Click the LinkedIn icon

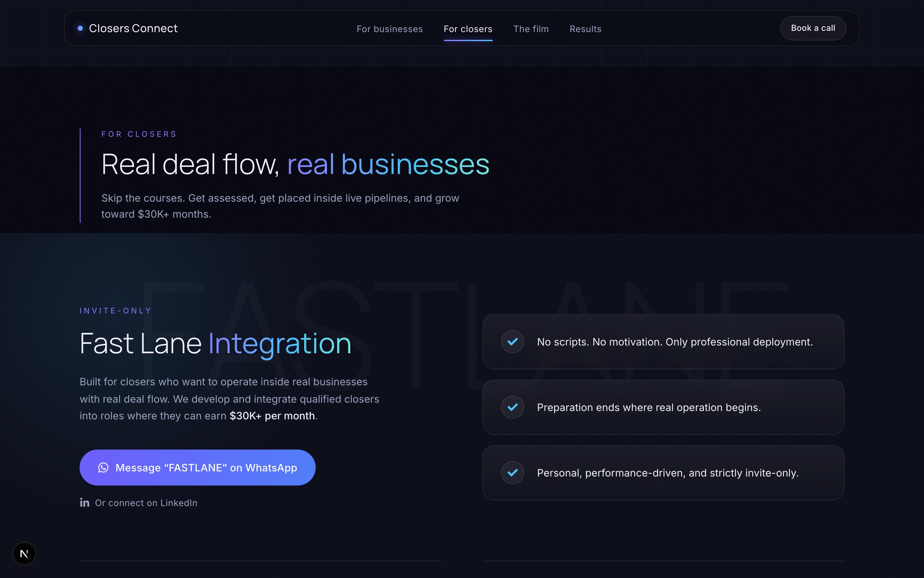click(x=84, y=502)
